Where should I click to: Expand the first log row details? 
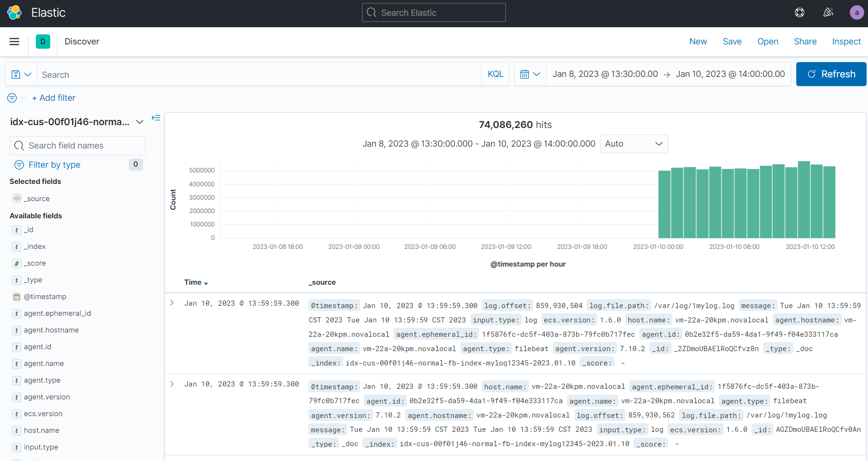[x=172, y=303]
